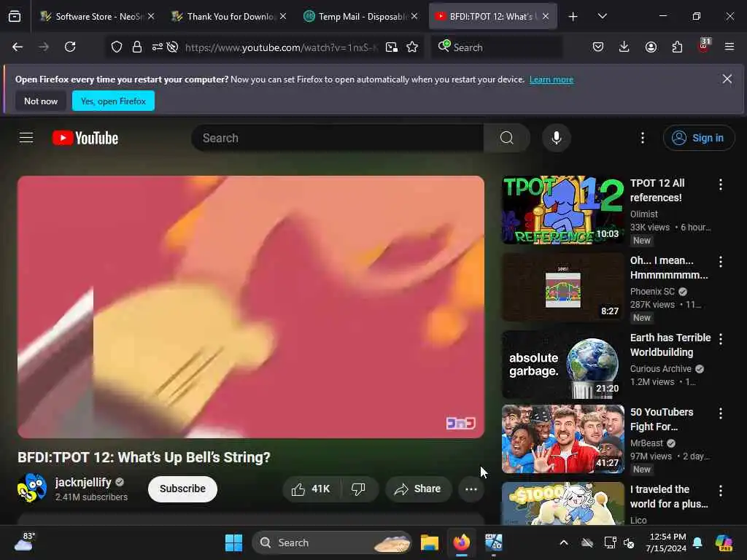Viewport: 747px width, 560px height.
Task: Open a new browser tab
Action: (x=573, y=17)
